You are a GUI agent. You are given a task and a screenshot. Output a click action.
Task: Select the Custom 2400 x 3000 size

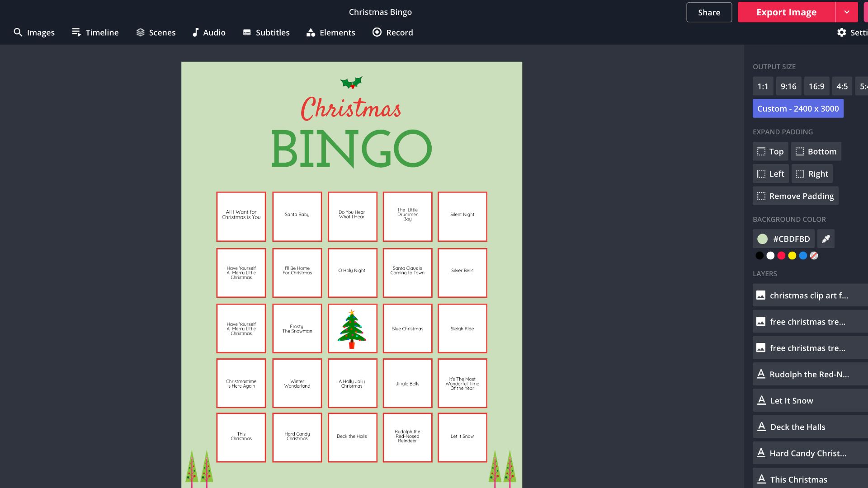tap(797, 108)
